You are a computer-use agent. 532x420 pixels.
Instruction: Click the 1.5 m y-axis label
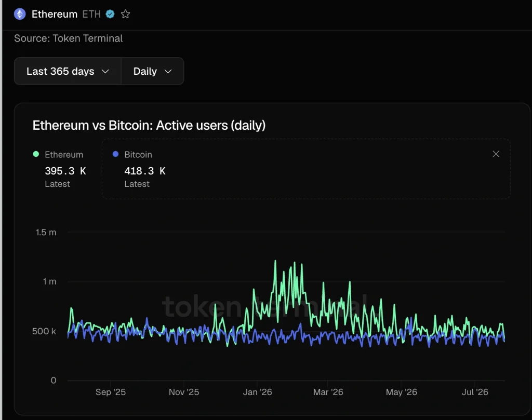[46, 233]
